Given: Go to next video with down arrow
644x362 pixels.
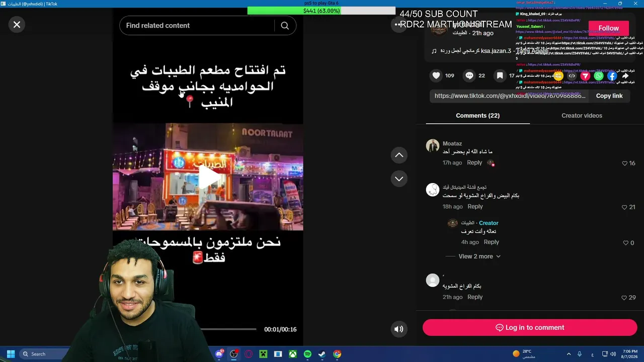Looking at the screenshot, I should 399,179.
